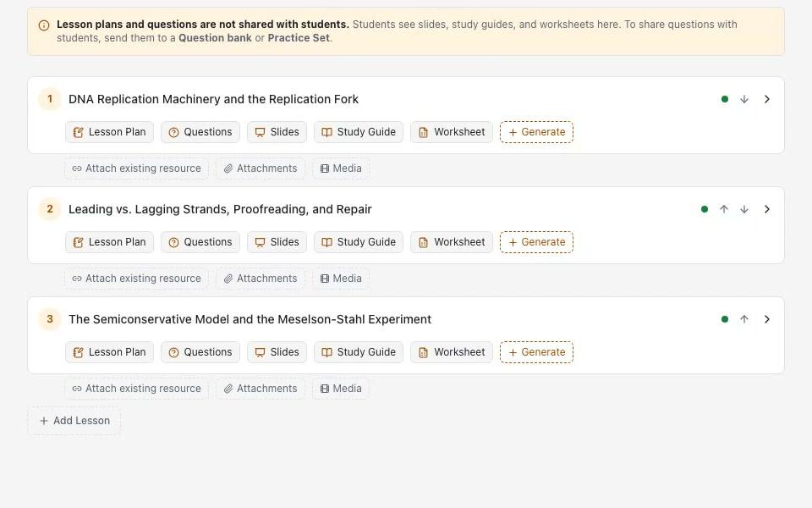
Task: Open Lesson Plan for Leading vs. Lagging Strands
Action: pyautogui.click(x=109, y=242)
